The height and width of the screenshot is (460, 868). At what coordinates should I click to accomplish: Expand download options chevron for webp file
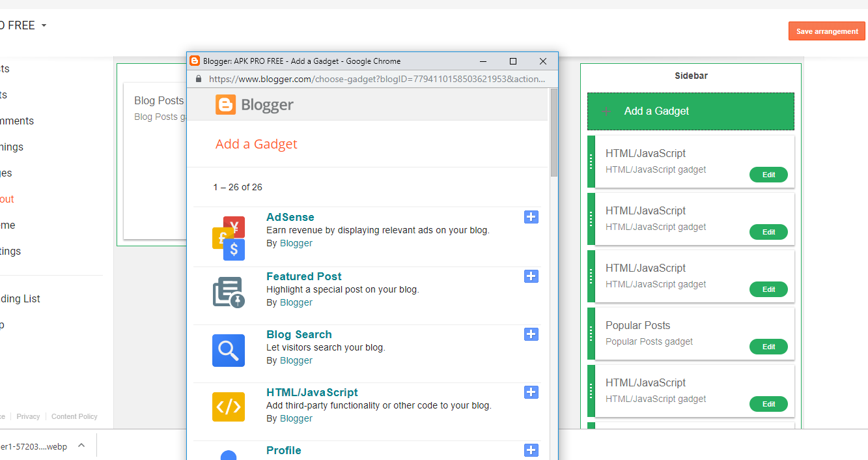(x=81, y=446)
